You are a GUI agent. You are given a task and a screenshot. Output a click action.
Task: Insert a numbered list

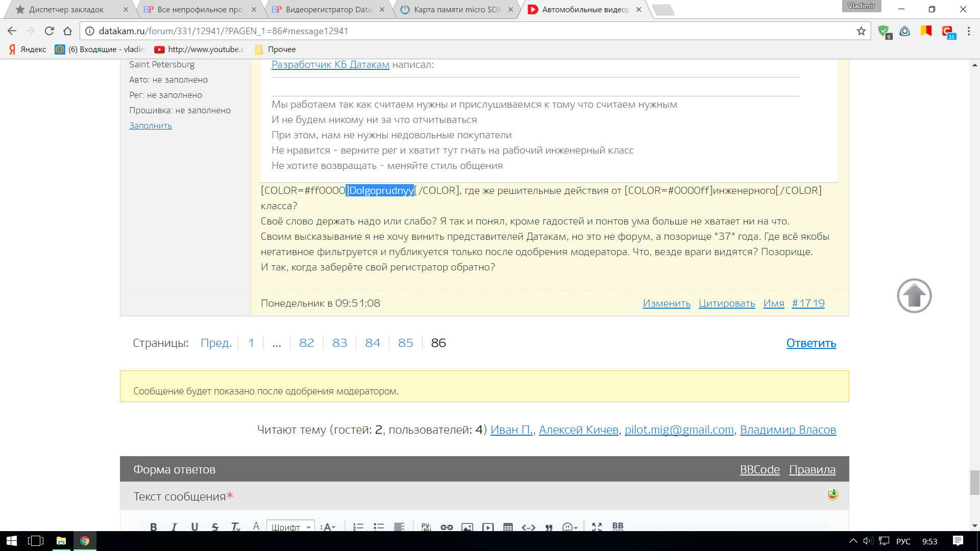click(x=358, y=527)
